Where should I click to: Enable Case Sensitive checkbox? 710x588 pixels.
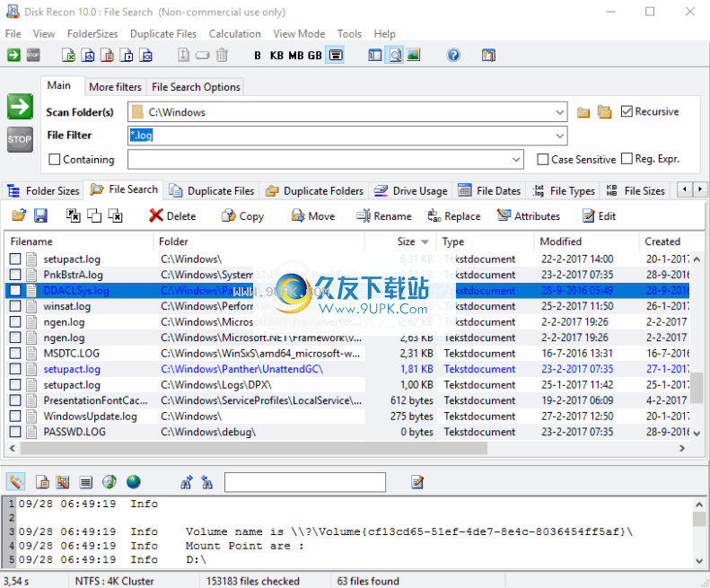click(542, 160)
